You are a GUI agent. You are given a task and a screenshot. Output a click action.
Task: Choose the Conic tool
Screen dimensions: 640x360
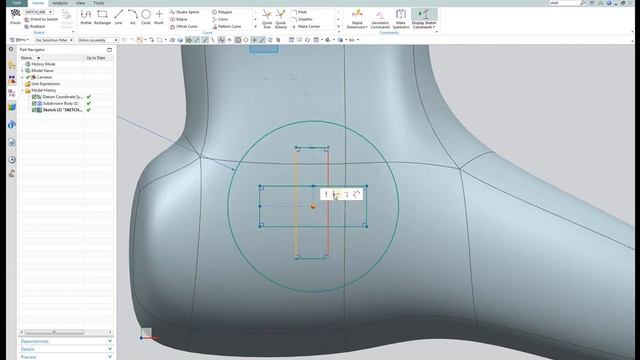(x=220, y=19)
